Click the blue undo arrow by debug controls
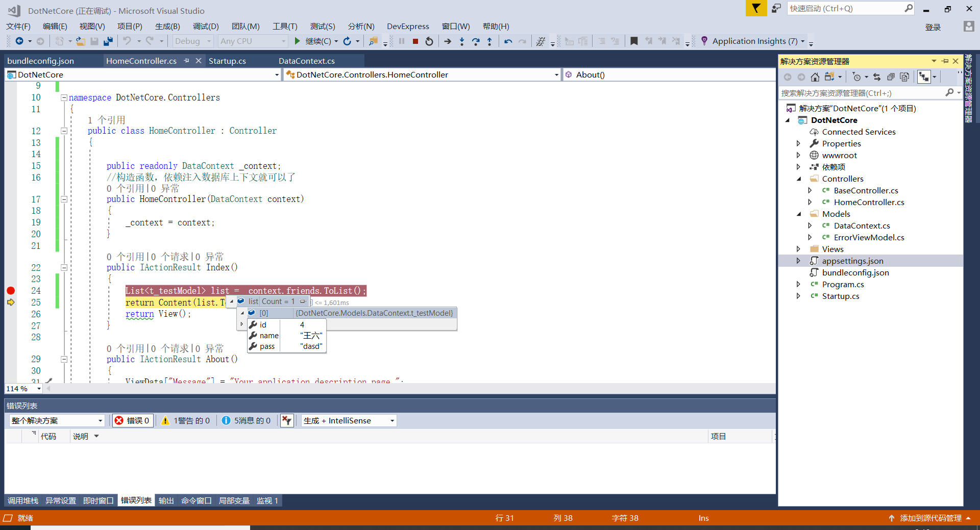Screen dimensions: 980x530 [508, 41]
